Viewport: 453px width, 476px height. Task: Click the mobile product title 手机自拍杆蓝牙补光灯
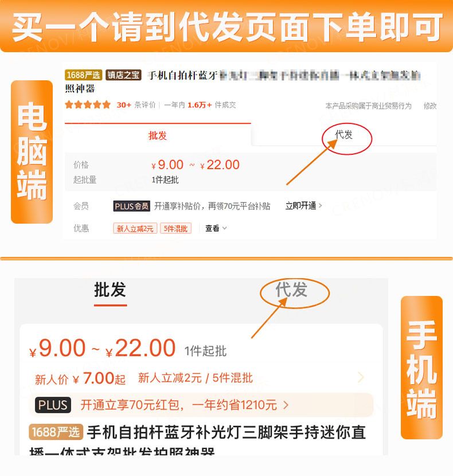[x=226, y=432]
